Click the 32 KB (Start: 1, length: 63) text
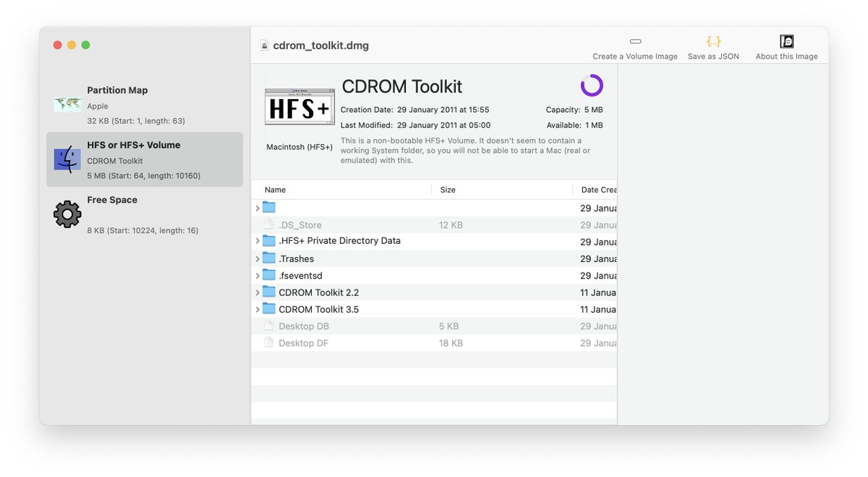This screenshot has width=868, height=477. click(136, 121)
